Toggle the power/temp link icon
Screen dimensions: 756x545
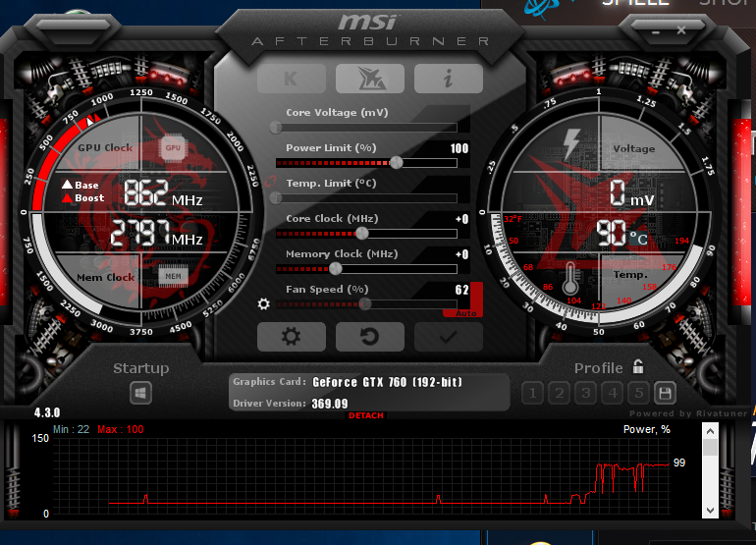click(x=270, y=182)
